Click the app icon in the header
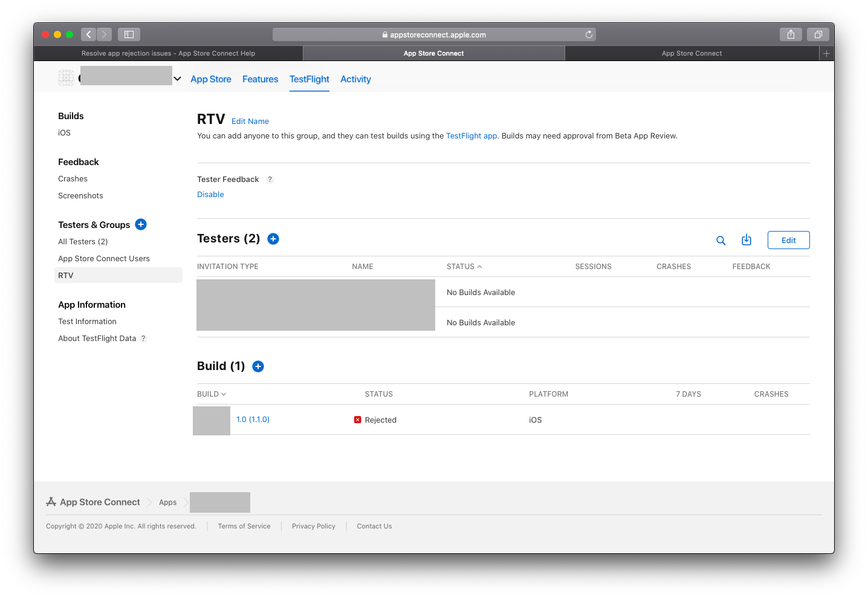The height and width of the screenshot is (598, 868). click(66, 77)
